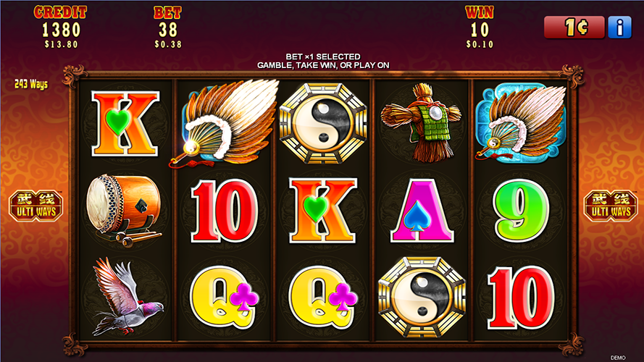Click the straw scarecrow soldier symbol
Viewport: 644px width, 362px height.
422,122
